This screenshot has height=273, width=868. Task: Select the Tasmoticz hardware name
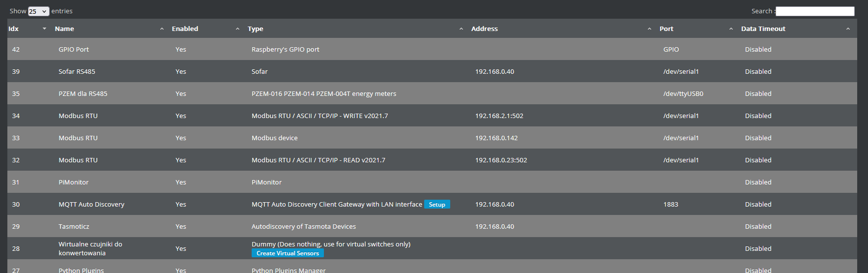click(74, 226)
